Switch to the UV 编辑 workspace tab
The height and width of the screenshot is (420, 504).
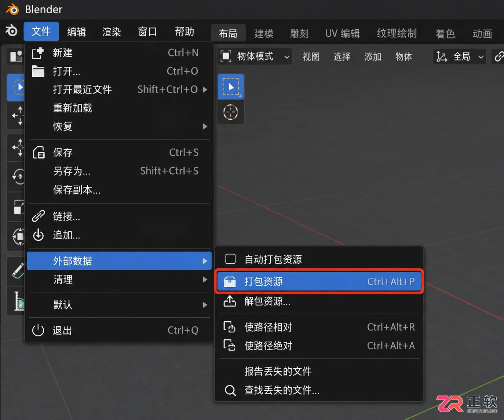tap(343, 33)
